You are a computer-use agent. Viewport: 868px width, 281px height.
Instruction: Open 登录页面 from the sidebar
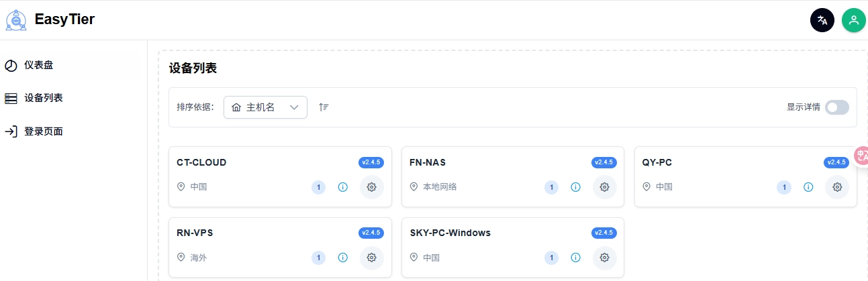(43, 131)
